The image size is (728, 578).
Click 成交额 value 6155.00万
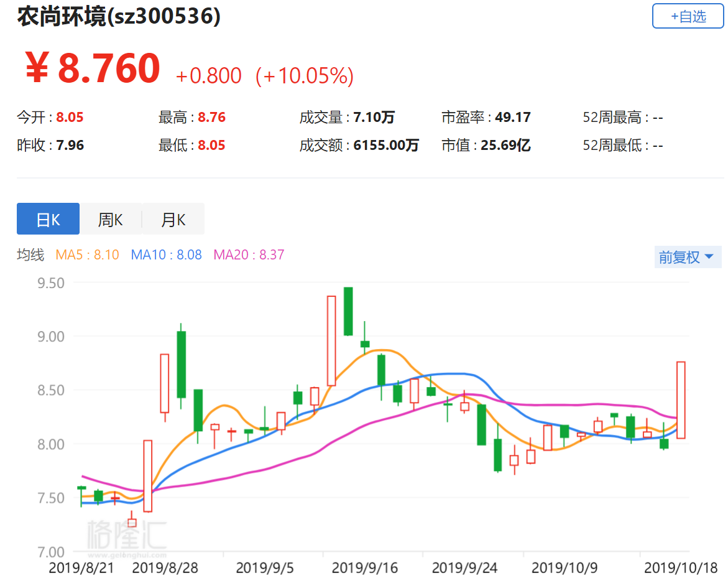pos(386,146)
